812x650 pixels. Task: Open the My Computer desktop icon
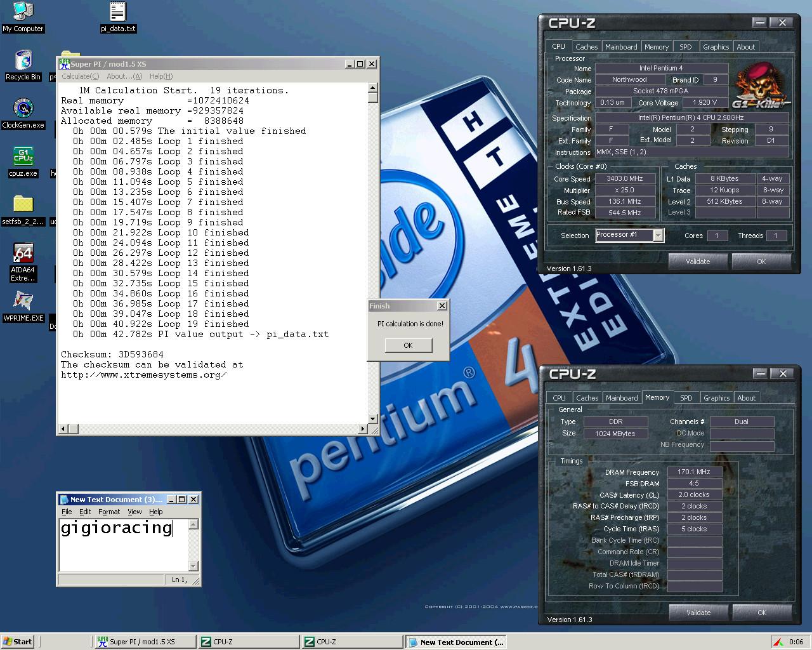pos(23,17)
